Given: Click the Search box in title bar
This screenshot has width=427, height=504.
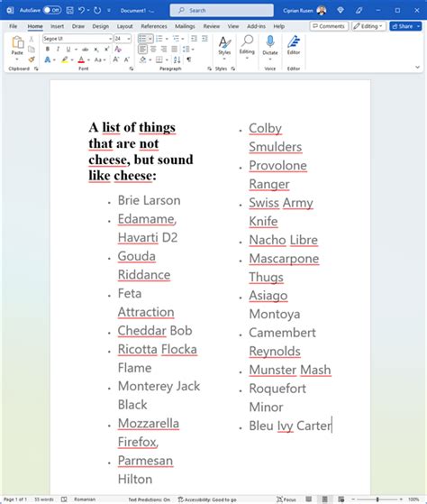Looking at the screenshot, I should [222, 10].
